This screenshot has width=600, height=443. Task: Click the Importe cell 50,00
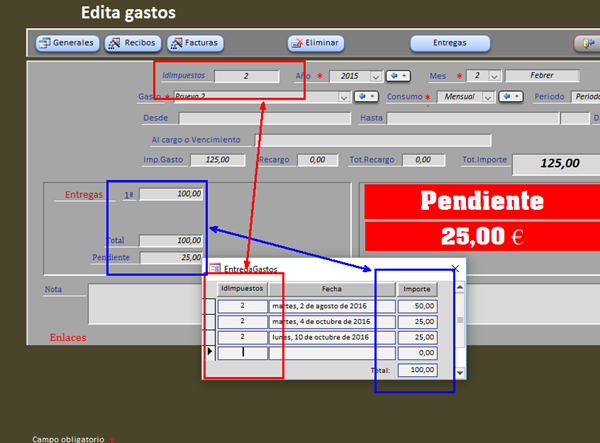tap(417, 306)
